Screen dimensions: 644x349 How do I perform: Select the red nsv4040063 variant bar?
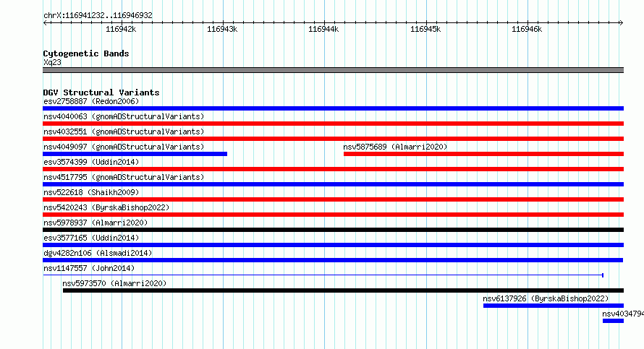pos(333,124)
